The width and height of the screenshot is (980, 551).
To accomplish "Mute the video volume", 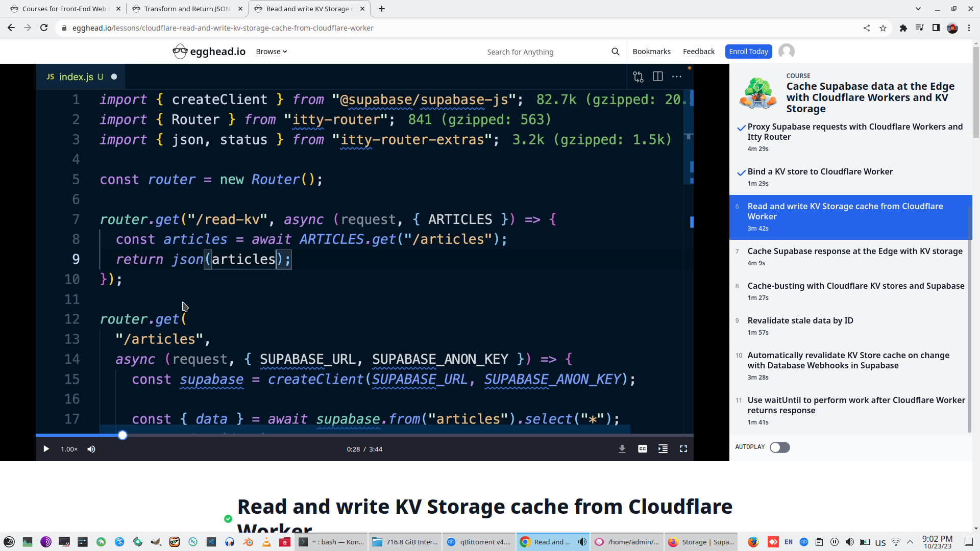I will pyautogui.click(x=91, y=449).
